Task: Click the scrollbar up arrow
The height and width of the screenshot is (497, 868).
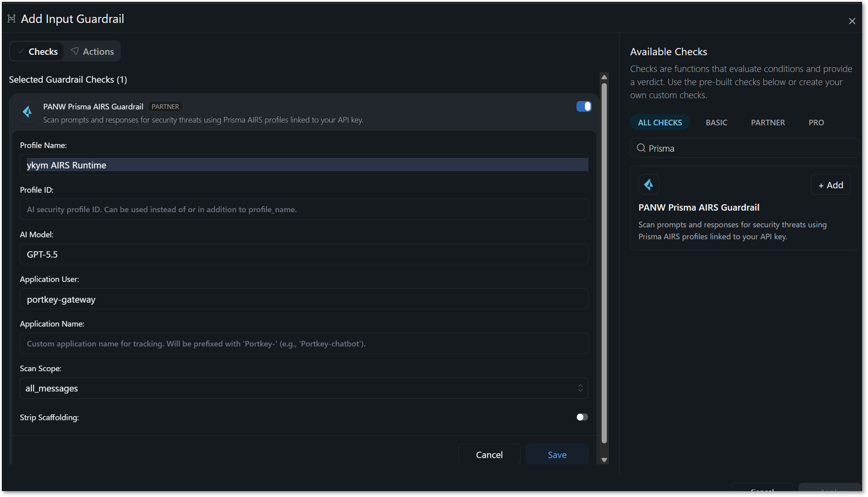Action: pyautogui.click(x=604, y=77)
